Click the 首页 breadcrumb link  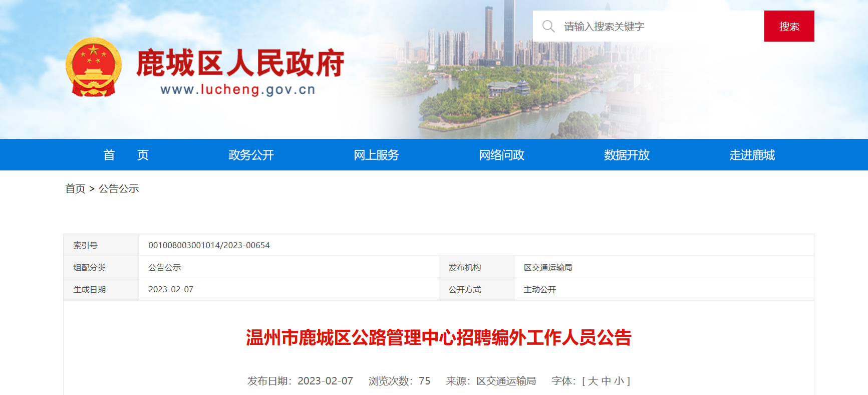point(75,188)
